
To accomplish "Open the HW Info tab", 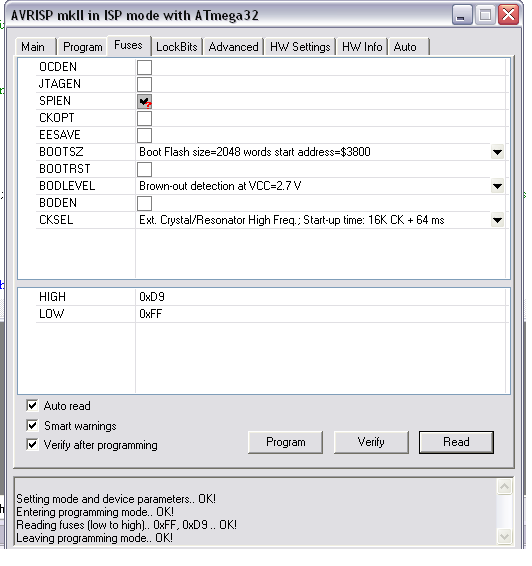I will tap(362, 47).
